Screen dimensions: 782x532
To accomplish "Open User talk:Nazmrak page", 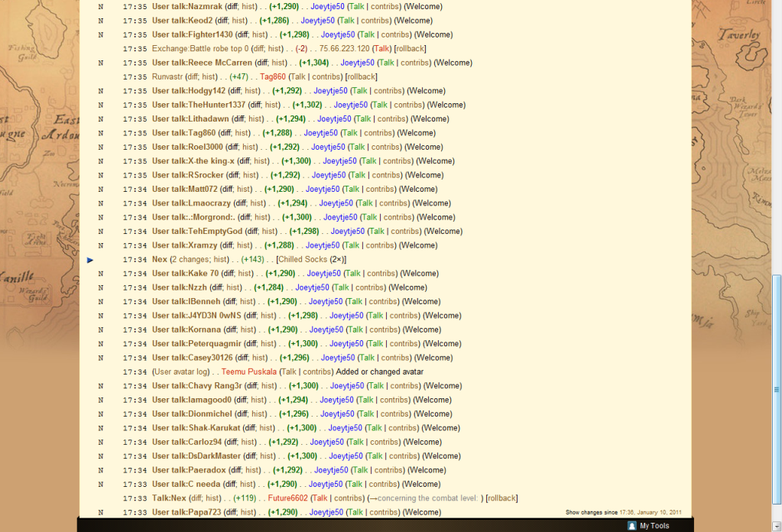I will click(x=187, y=7).
